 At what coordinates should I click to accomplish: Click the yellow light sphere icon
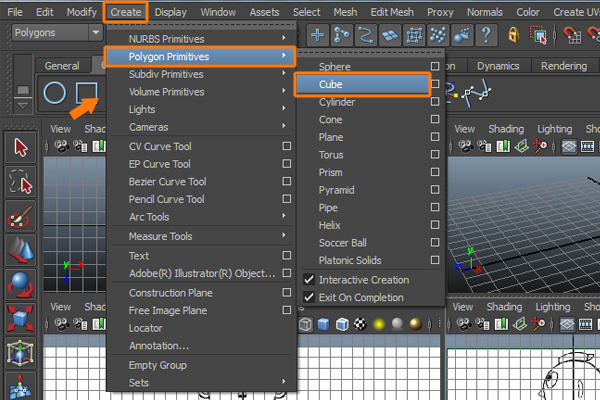pos(379,325)
